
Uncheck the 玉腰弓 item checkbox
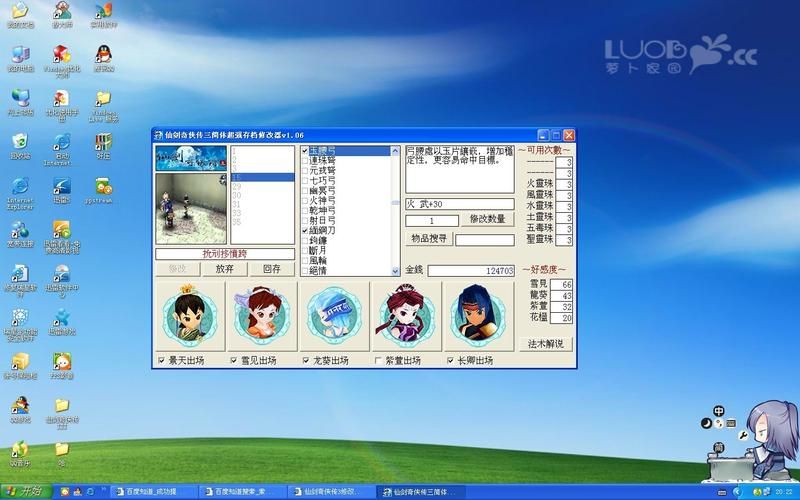305,151
